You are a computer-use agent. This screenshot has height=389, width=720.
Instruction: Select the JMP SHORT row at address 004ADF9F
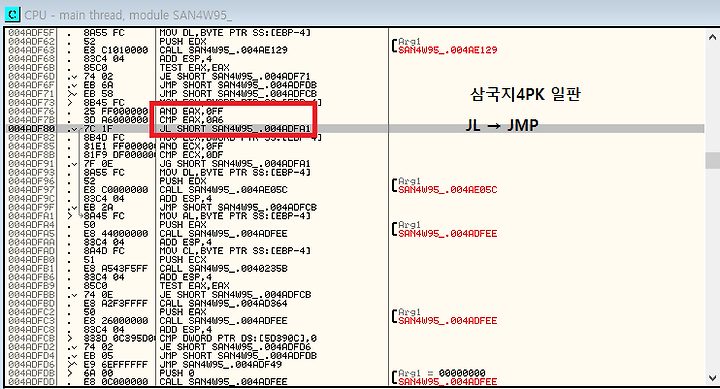[x=238, y=207]
